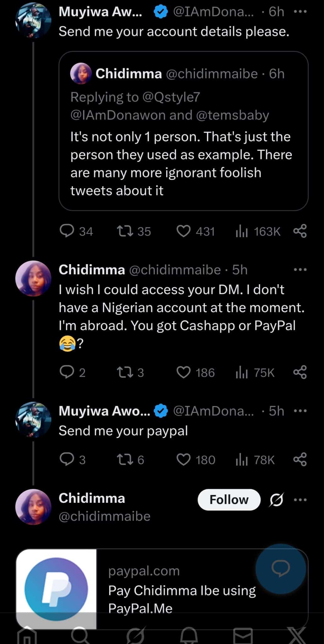The width and height of the screenshot is (324, 644).
Task: Repost the tweet with 35 reposts
Action: [x=123, y=231]
